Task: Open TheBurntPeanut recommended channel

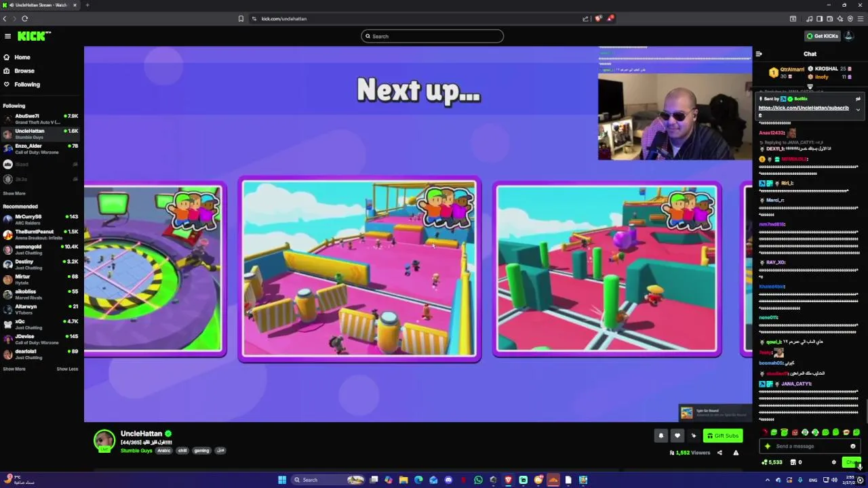Action: click(41, 235)
